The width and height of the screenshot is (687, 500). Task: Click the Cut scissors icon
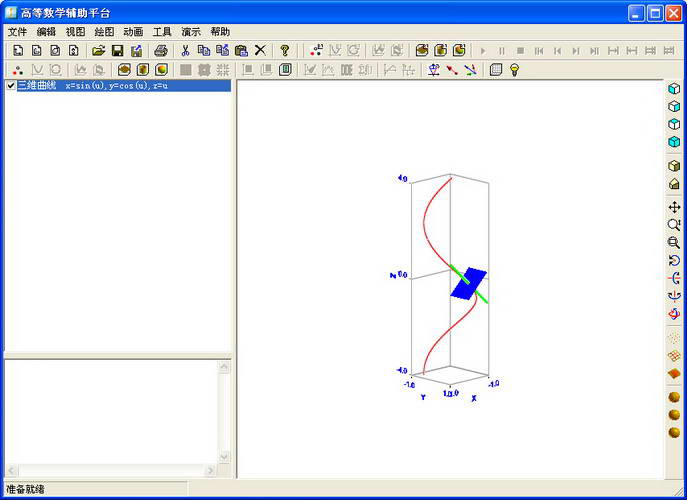185,50
